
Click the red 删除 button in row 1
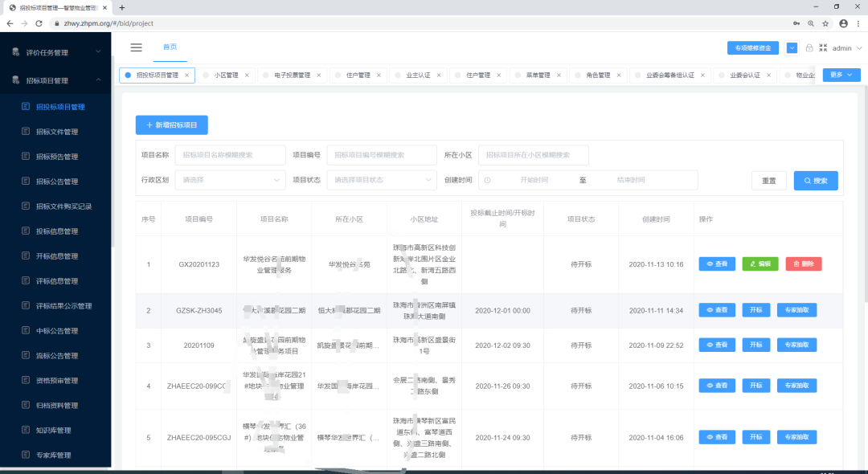804,264
